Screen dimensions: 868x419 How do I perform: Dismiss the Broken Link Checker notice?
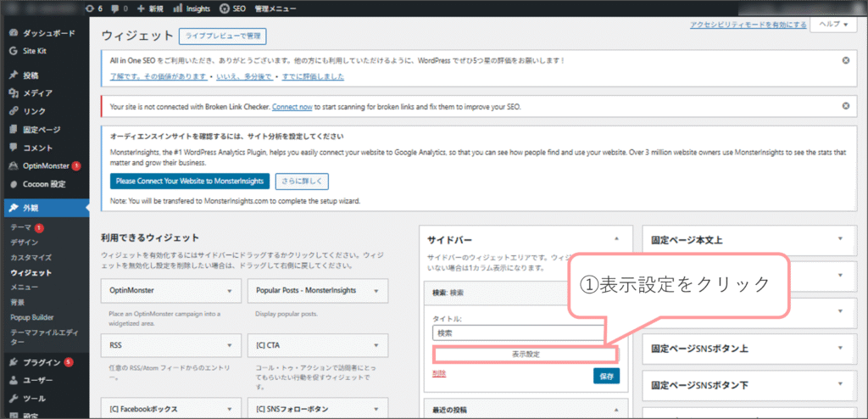point(845,106)
